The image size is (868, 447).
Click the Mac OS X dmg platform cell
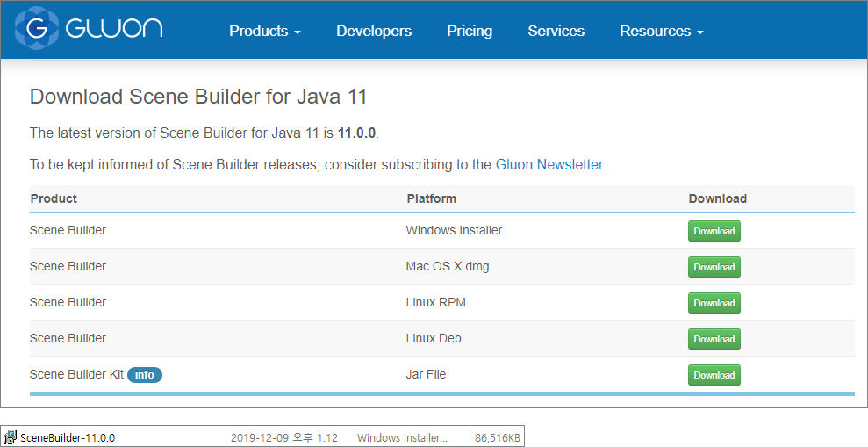pos(448,266)
